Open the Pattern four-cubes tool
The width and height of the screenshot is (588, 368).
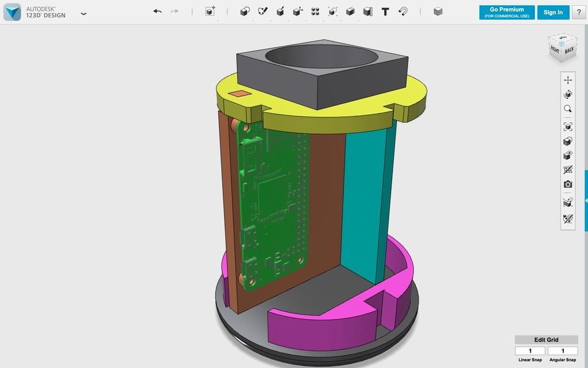(315, 11)
